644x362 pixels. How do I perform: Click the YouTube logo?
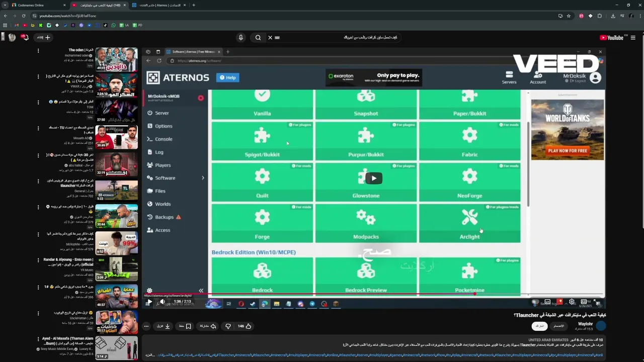click(611, 37)
